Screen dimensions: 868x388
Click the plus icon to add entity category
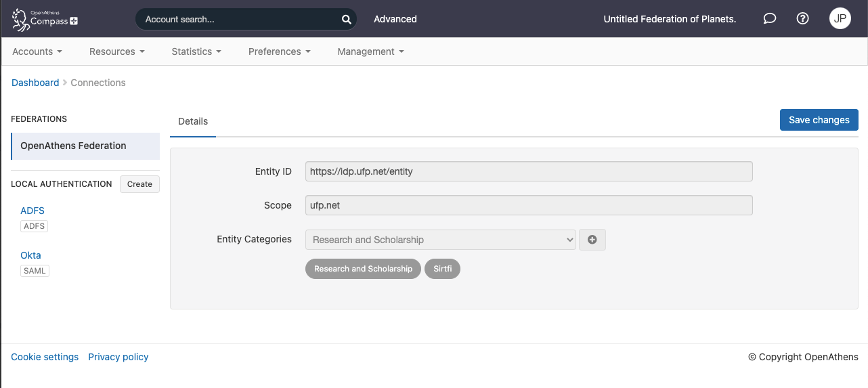point(592,240)
